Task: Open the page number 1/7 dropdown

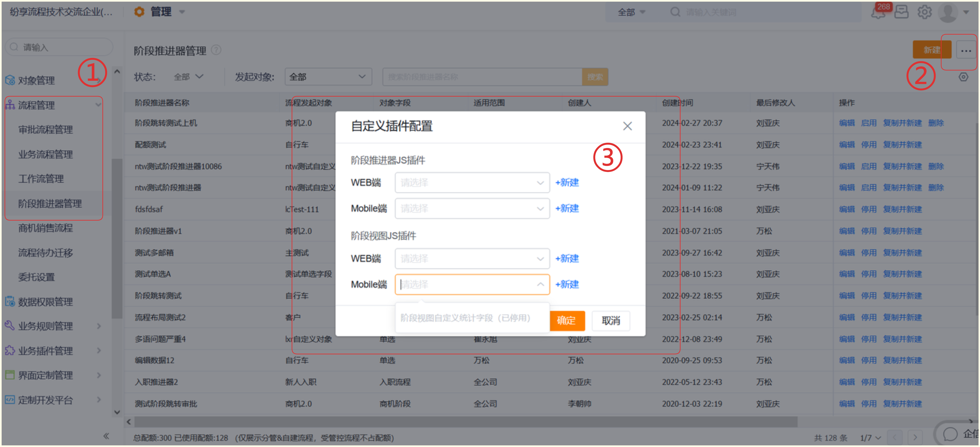Action: point(871,438)
